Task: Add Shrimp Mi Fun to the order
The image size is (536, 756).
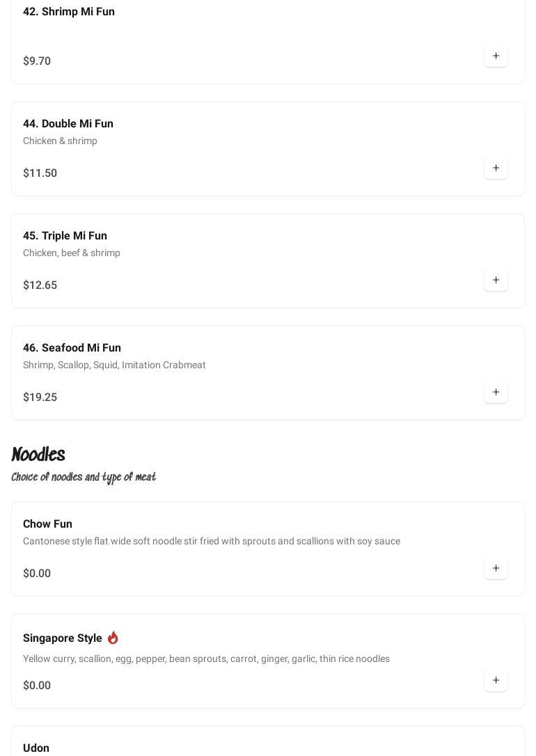Action: [496, 56]
